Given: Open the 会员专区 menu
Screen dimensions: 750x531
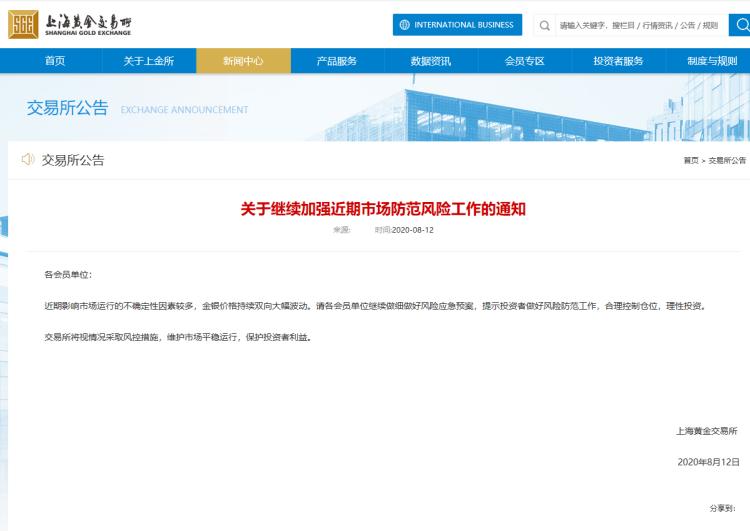Looking at the screenshot, I should pos(524,61).
